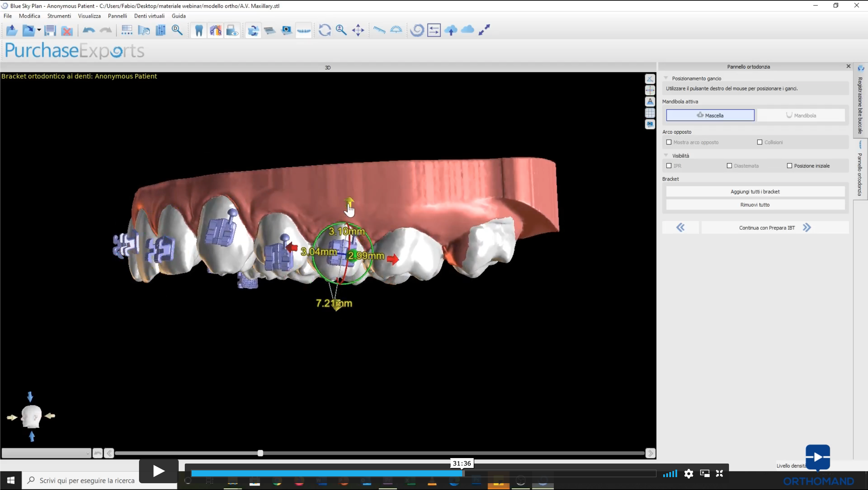Click the angle protractor tool

click(x=396, y=30)
